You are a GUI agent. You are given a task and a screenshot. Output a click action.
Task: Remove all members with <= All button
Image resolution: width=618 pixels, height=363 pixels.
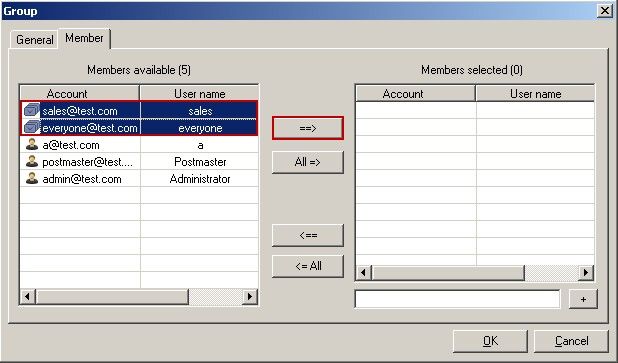tap(308, 266)
